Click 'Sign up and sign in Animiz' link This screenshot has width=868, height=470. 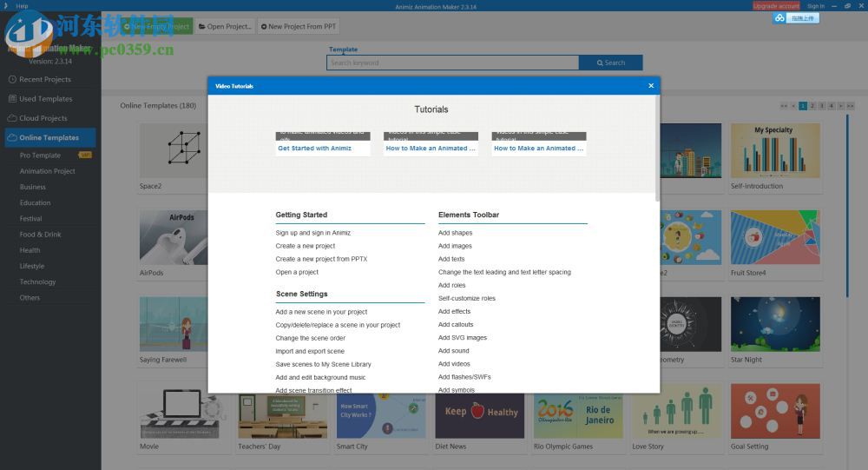tap(312, 233)
